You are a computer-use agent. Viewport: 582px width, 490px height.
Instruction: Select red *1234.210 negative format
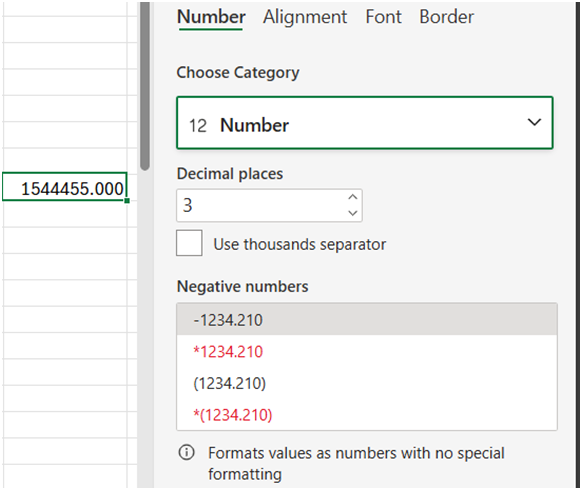367,352
